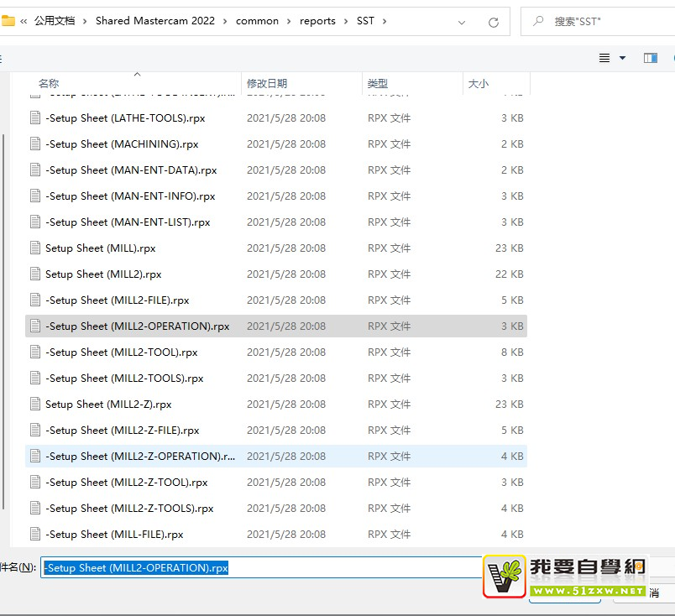Click the view layout list icon
The image size is (675, 616).
(604, 58)
